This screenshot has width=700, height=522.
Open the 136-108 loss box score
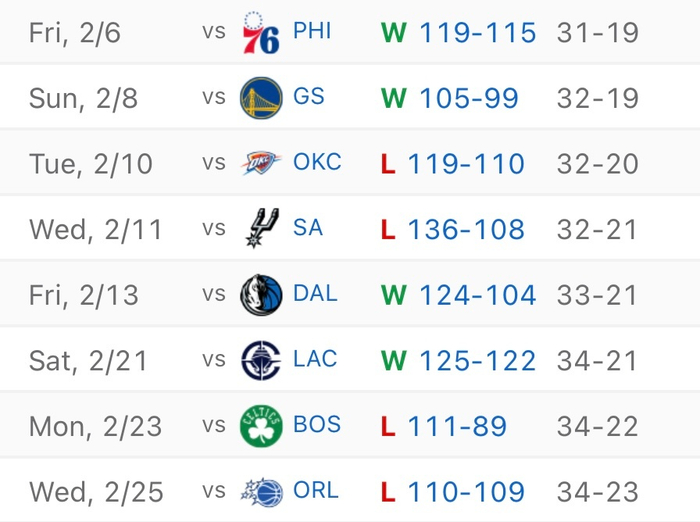coord(465,229)
